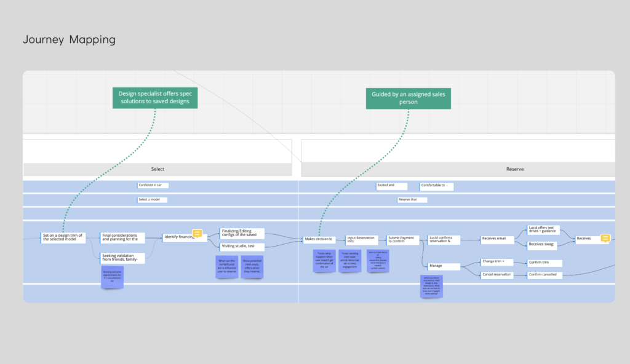The height and width of the screenshot is (364, 630).
Task: Select the sticky note about sending news articles
Action: (x=349, y=260)
